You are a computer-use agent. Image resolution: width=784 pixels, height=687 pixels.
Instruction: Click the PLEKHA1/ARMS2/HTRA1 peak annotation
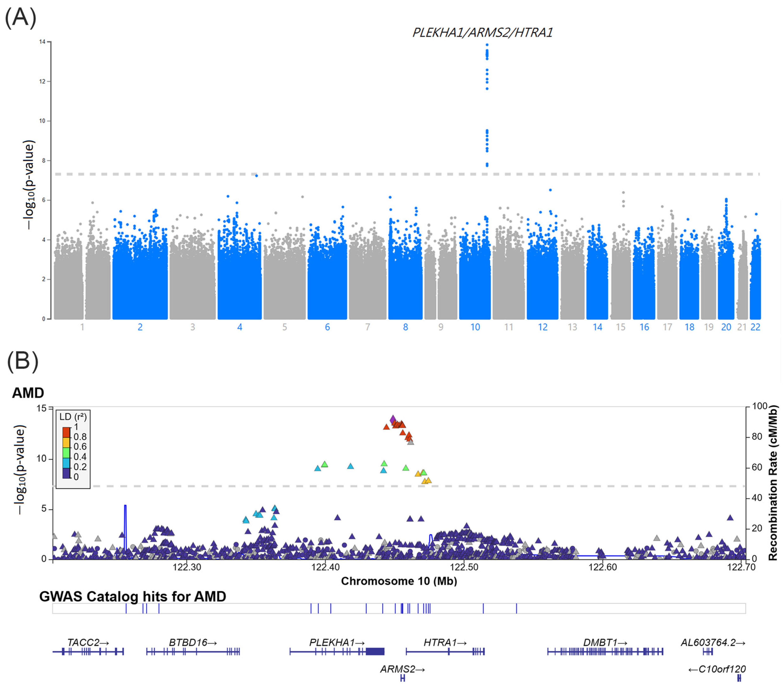point(482,33)
